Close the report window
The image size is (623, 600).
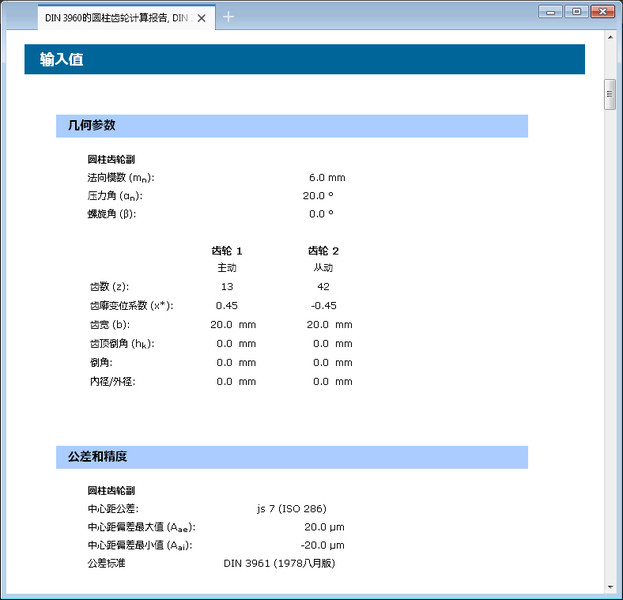601,11
